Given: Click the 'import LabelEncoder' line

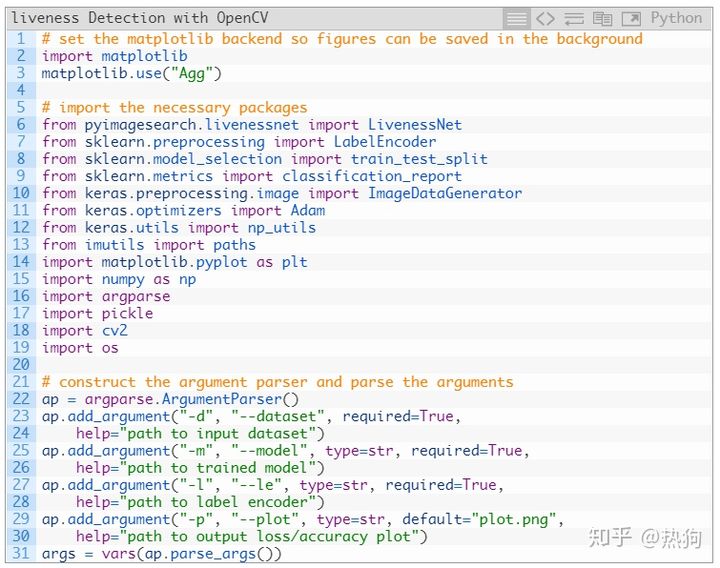Looking at the screenshot, I should click(239, 142).
